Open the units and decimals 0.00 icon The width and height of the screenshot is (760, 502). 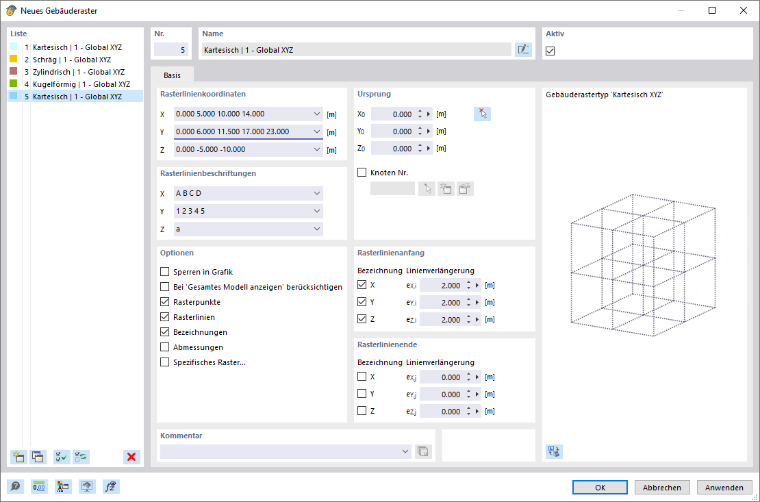[x=39, y=486]
